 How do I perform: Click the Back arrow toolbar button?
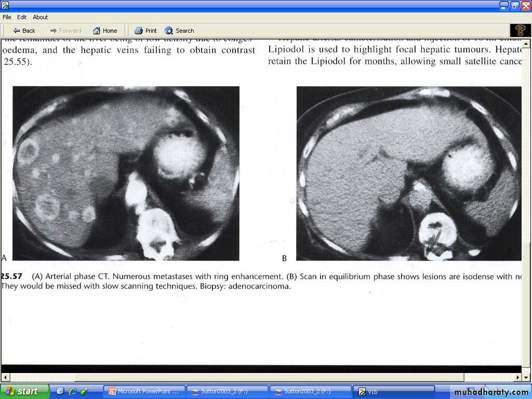point(24,31)
